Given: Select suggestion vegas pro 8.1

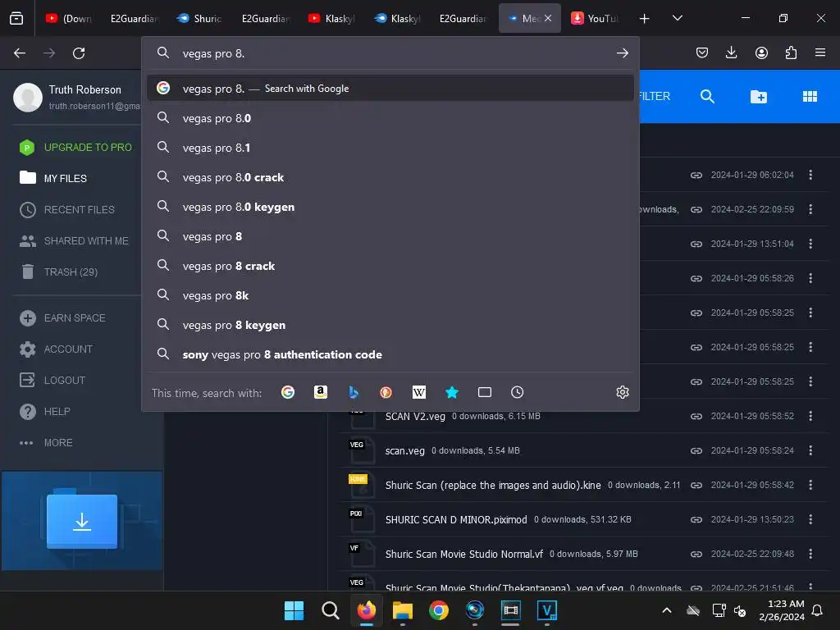Looking at the screenshot, I should 390,148.
